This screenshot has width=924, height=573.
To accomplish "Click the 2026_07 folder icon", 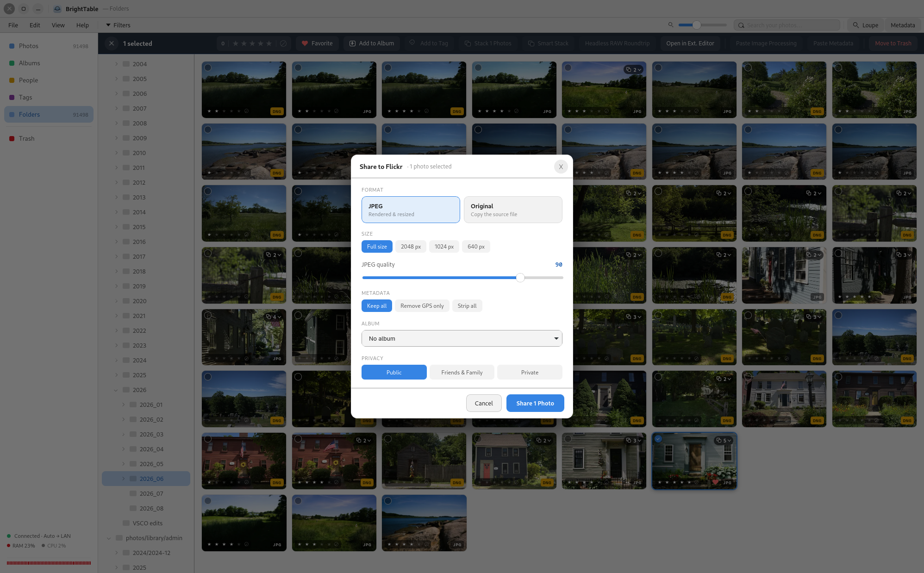I will [133, 493].
